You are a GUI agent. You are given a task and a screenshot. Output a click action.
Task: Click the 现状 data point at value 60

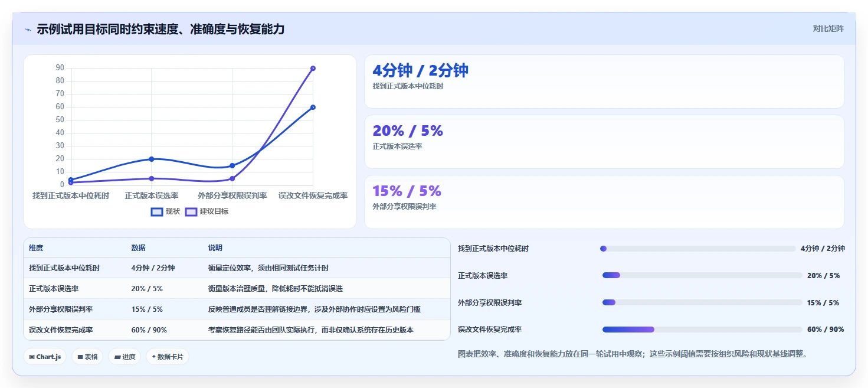pos(313,107)
